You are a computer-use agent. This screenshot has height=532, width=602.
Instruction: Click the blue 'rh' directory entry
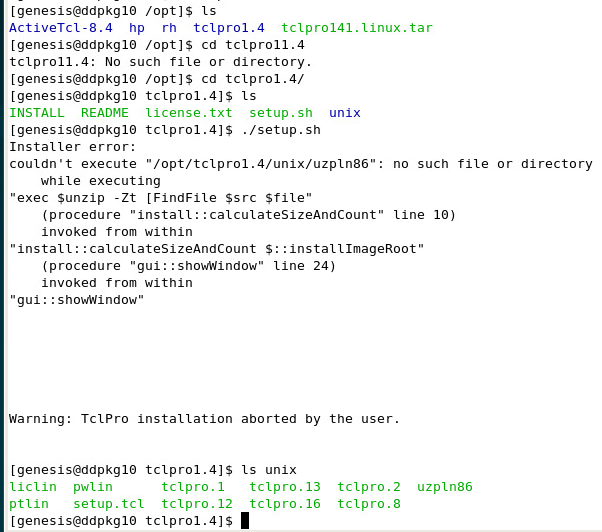169,28
